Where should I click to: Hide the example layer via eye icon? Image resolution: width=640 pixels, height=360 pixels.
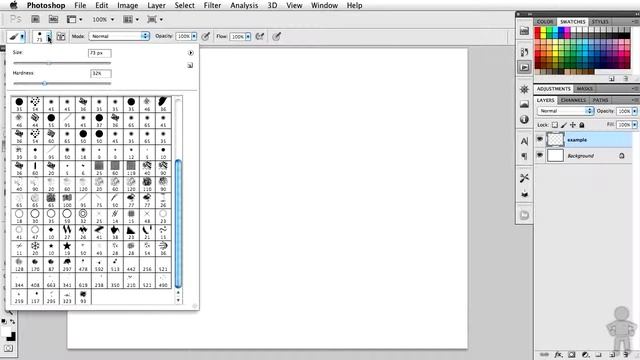click(540, 140)
